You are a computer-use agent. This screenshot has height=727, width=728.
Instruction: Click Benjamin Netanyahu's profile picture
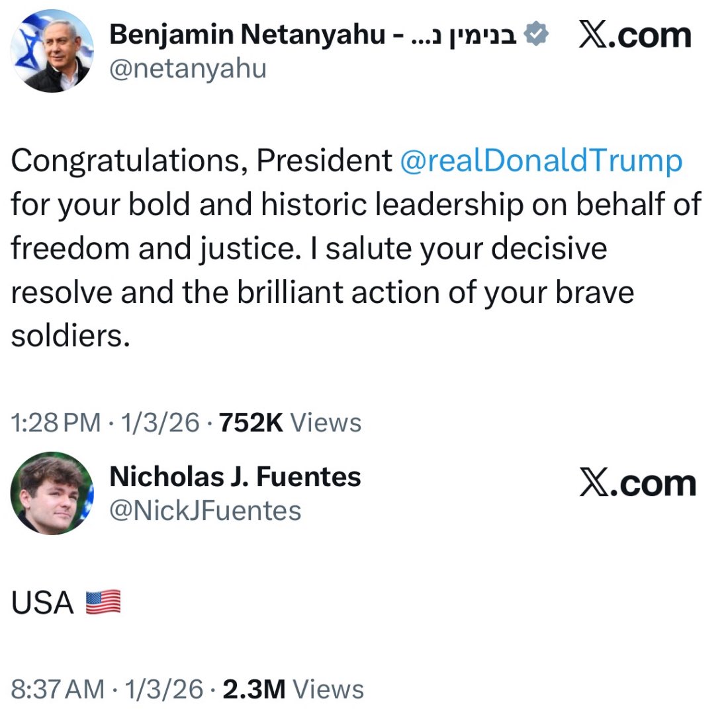click(x=52, y=51)
